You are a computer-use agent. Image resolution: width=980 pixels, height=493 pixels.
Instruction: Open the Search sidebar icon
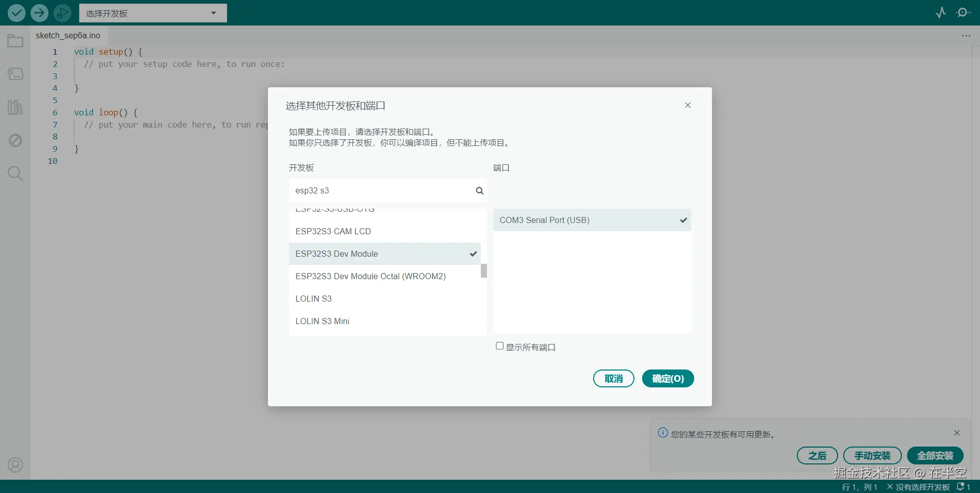click(15, 174)
